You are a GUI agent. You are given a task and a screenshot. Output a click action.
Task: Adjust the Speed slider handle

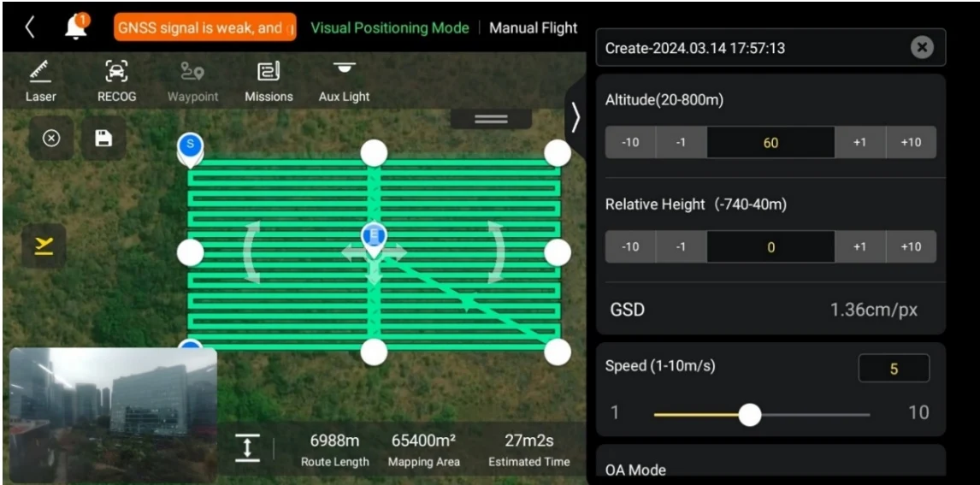point(749,414)
